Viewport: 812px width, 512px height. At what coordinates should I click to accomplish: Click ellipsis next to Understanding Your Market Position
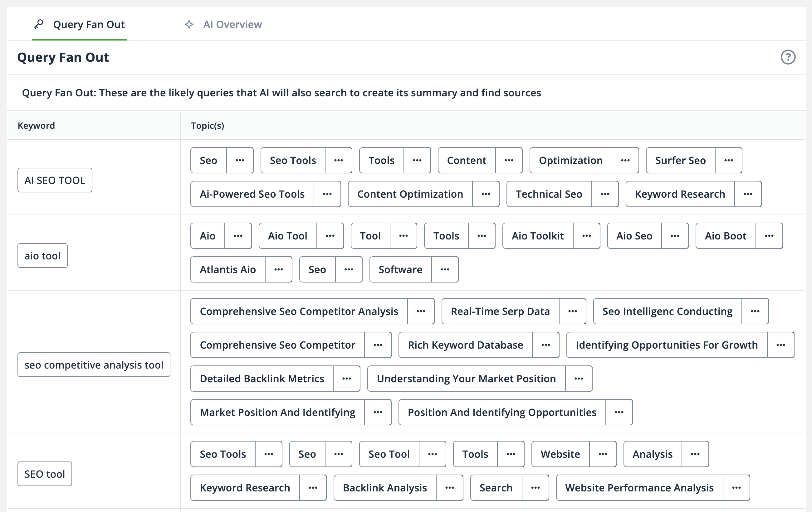(x=579, y=379)
